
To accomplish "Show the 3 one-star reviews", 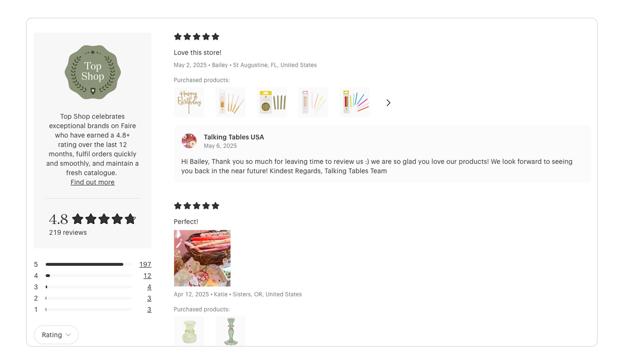I will [x=149, y=310].
